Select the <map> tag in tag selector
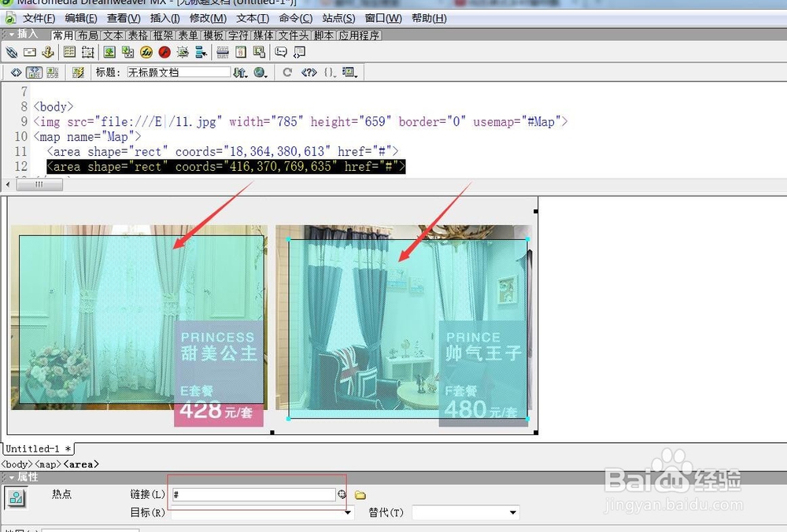The image size is (787, 532). (48, 464)
